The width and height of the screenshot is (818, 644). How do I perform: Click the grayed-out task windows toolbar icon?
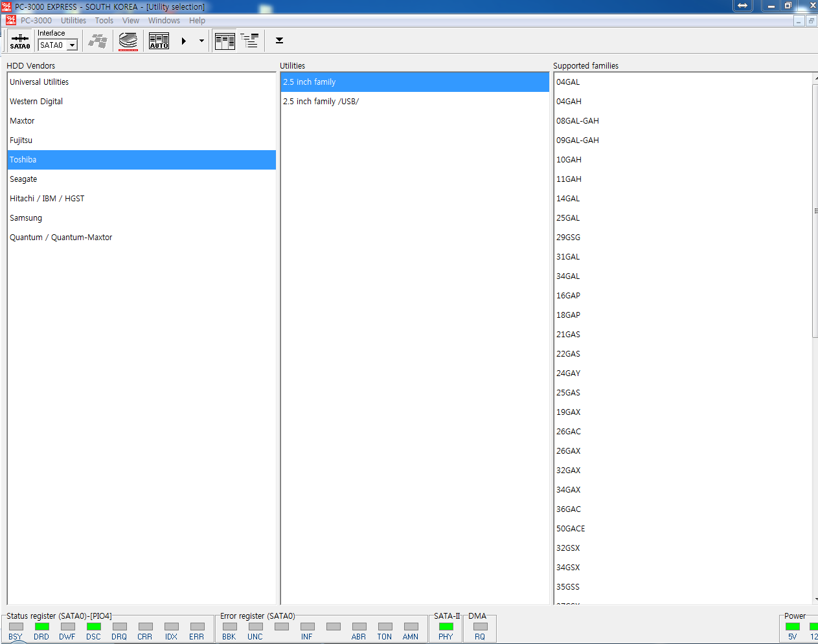98,41
